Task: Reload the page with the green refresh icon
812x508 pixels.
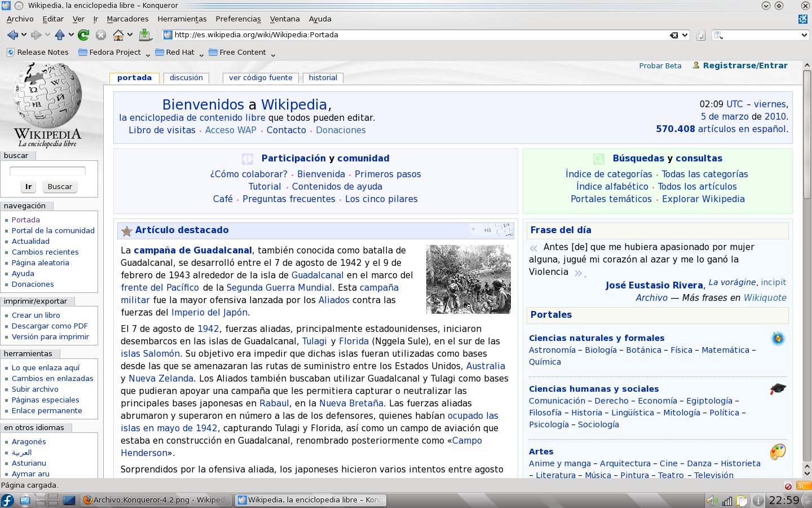Action: click(x=83, y=35)
